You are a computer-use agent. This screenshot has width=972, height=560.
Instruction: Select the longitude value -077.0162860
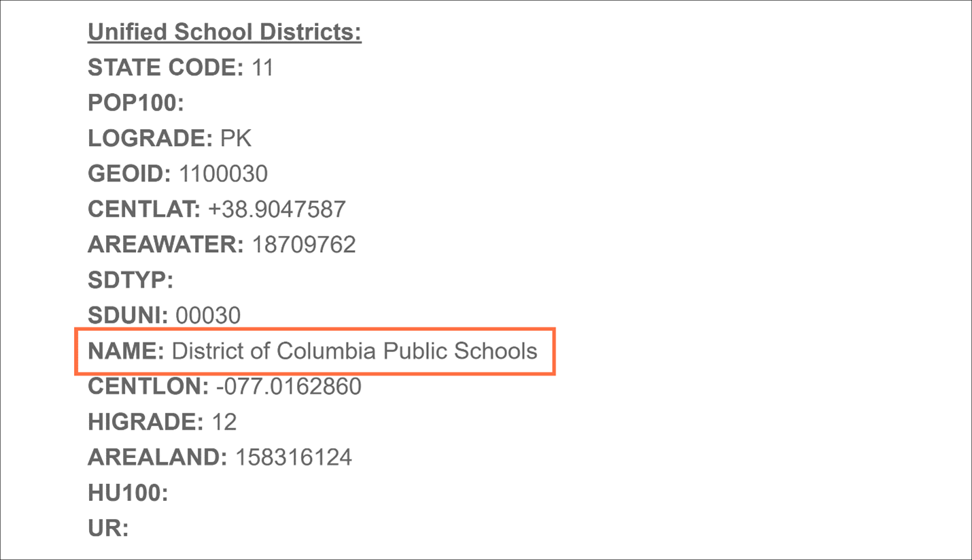tap(288, 386)
